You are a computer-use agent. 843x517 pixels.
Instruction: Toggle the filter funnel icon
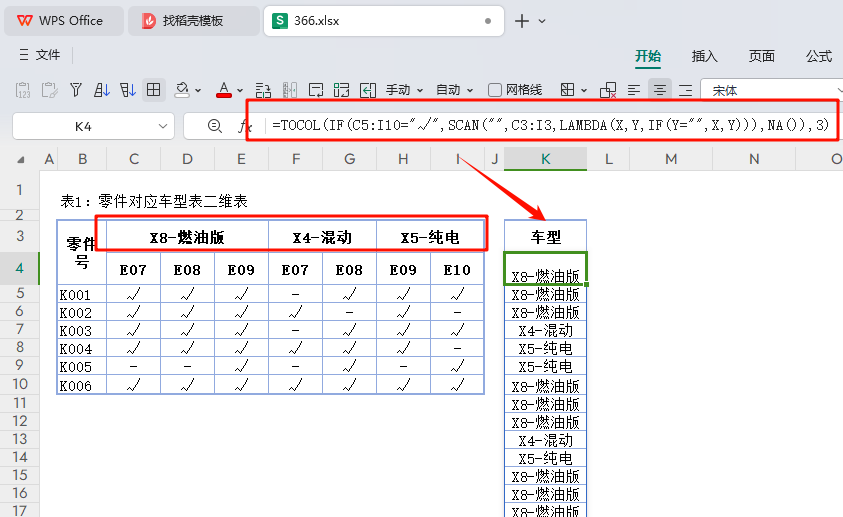pyautogui.click(x=76, y=90)
